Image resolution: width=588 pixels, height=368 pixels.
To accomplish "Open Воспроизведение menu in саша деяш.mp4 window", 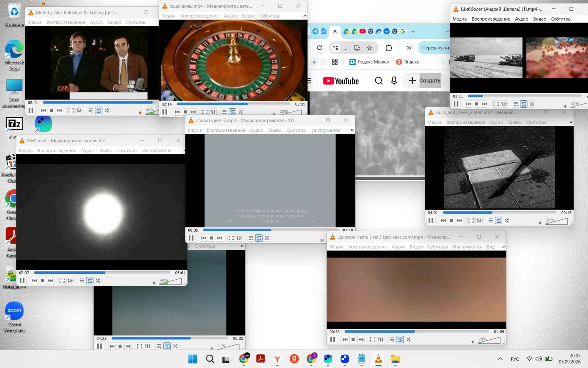I will (x=199, y=16).
